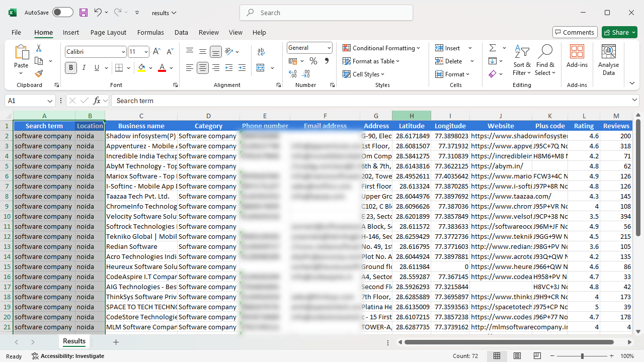Click in the Search box
Viewport: 644px width, 362px height.
pyautogui.click(x=326, y=13)
